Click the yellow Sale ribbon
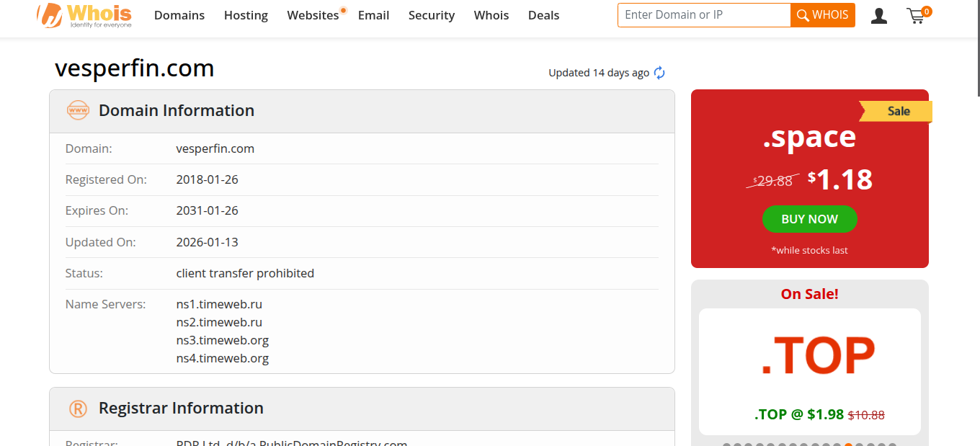 (x=896, y=111)
